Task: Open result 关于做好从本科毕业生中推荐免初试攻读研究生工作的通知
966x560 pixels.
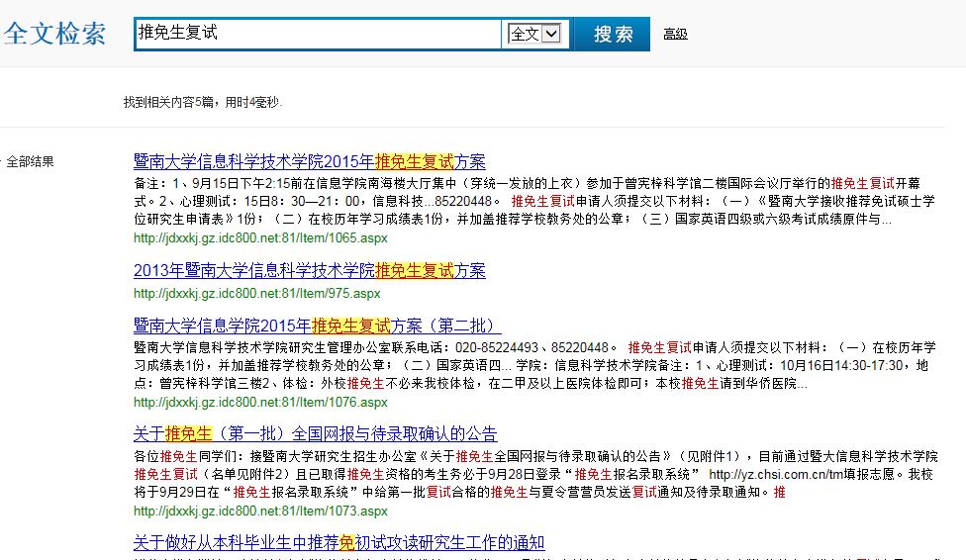Action: [x=338, y=543]
